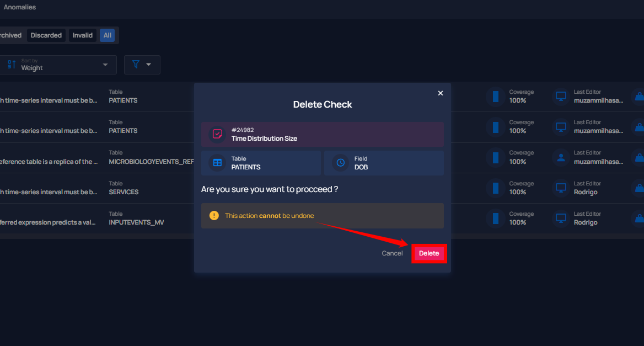Click the check icon beside #24982
The image size is (644, 346).
click(217, 134)
